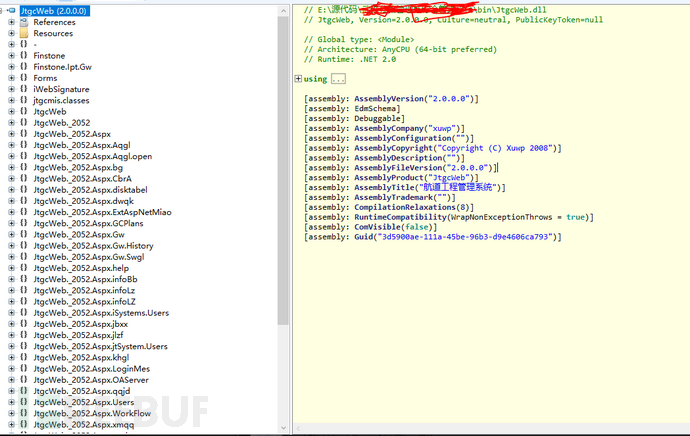Select JtgcWeb._2052.Aspx.iSystems.Users in the tree
This screenshot has height=436, width=690.
(101, 313)
